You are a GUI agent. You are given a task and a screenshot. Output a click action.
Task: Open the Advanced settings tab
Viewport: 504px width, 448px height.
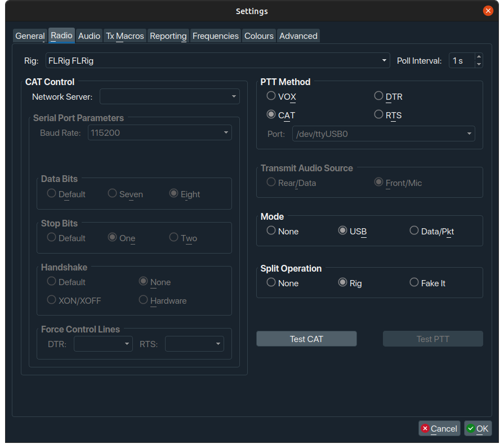[x=298, y=36]
